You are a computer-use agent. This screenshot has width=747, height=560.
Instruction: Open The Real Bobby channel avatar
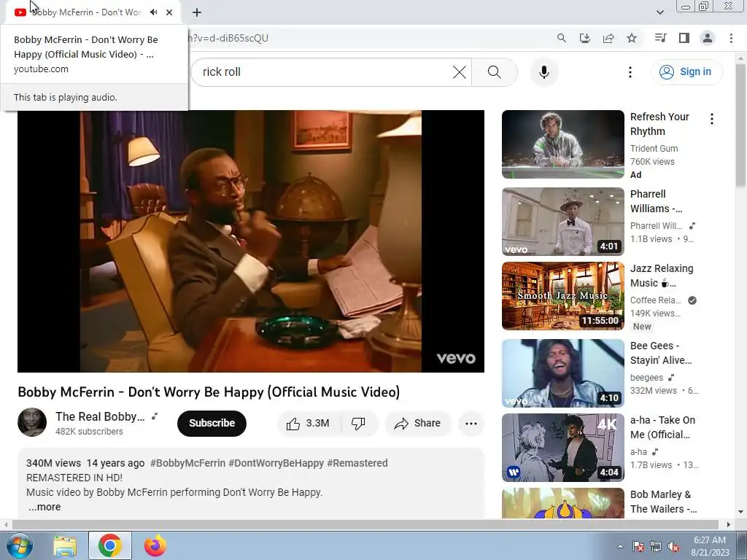pos(32,422)
